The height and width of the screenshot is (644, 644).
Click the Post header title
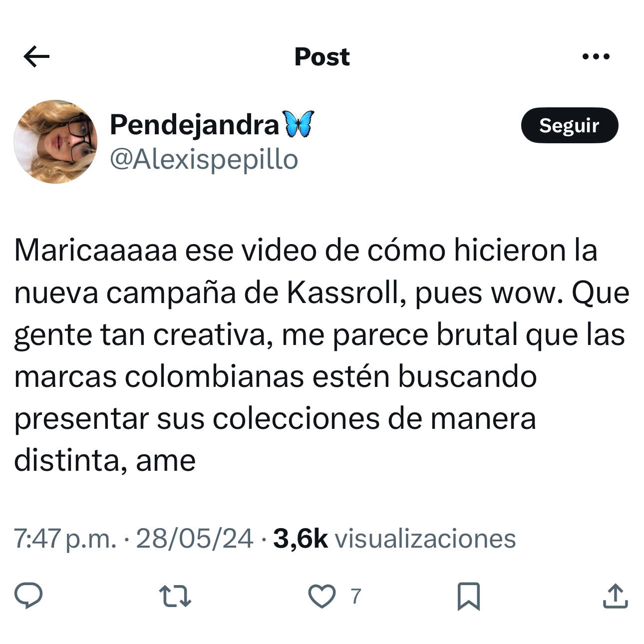click(x=322, y=56)
